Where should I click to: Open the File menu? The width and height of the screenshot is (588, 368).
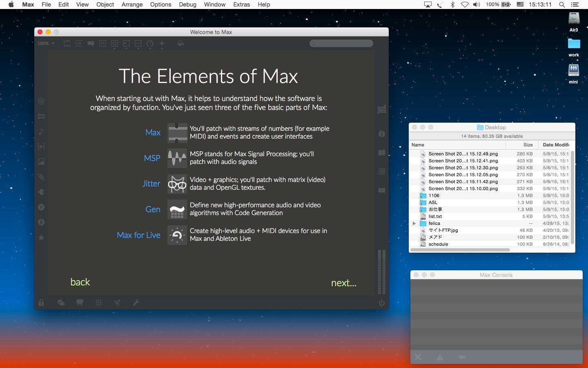tap(46, 4)
